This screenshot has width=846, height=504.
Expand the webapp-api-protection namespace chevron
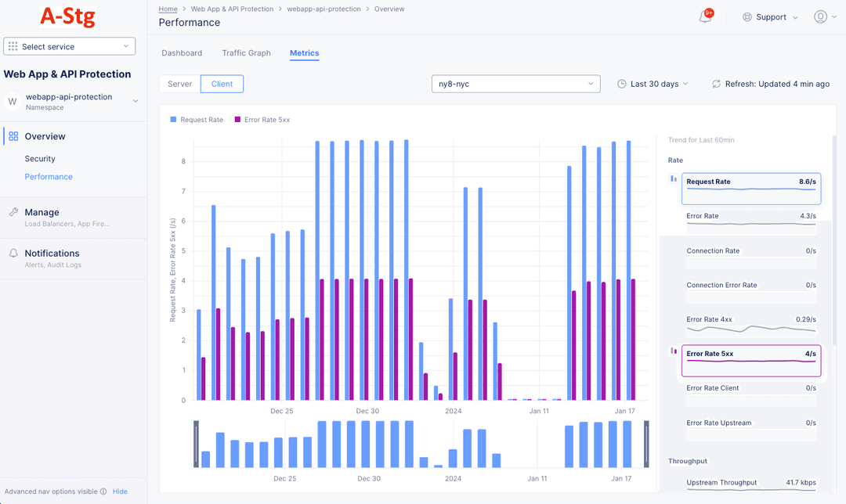point(135,101)
